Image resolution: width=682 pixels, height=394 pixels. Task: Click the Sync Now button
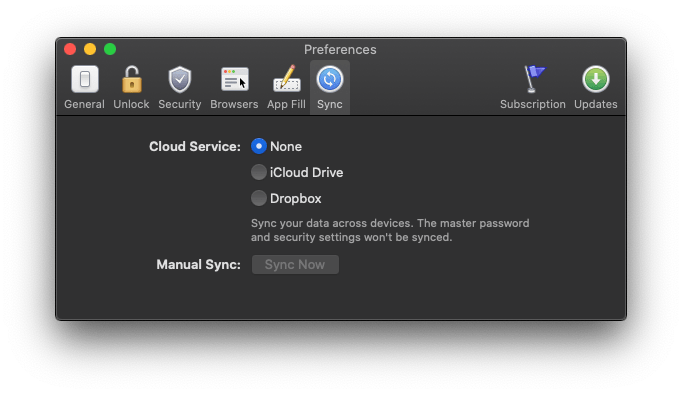[295, 264]
